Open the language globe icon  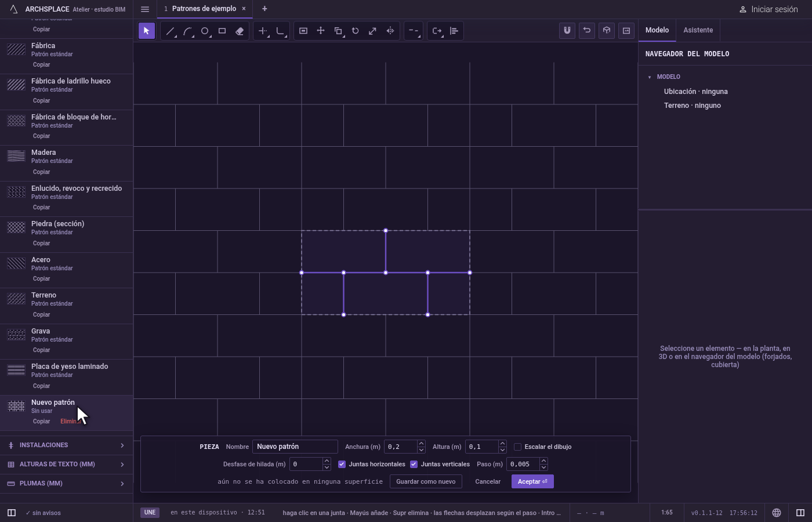coord(777,513)
